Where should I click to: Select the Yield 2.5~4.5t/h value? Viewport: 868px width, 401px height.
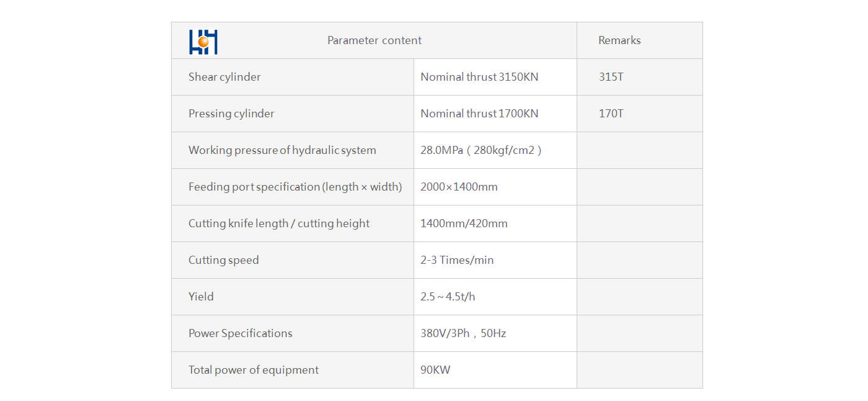[448, 297]
